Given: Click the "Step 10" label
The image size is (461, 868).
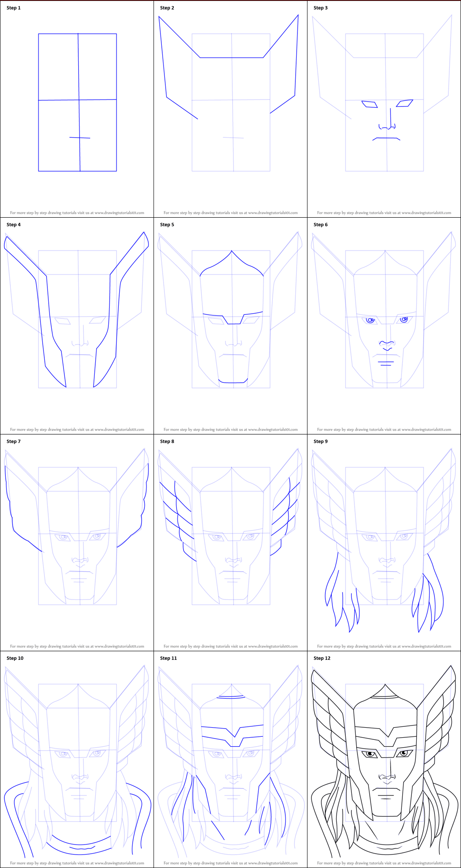Looking at the screenshot, I should click(15, 658).
